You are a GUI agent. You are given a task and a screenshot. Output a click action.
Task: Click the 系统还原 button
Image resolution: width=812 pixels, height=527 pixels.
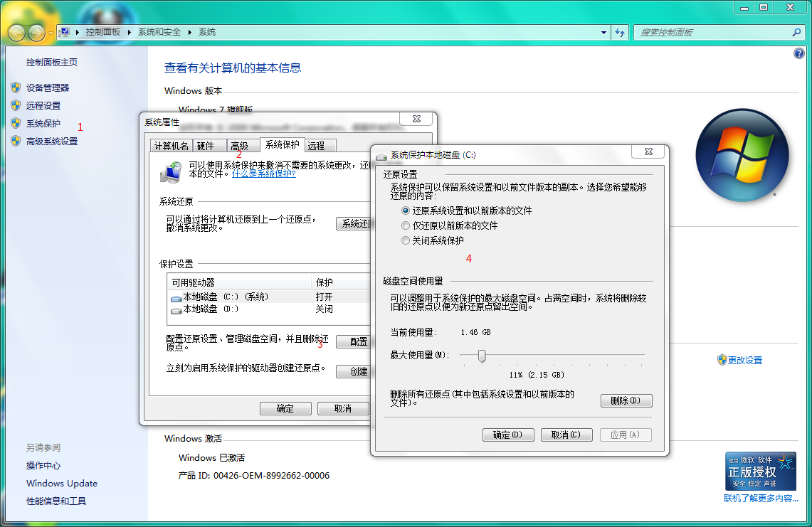(353, 223)
